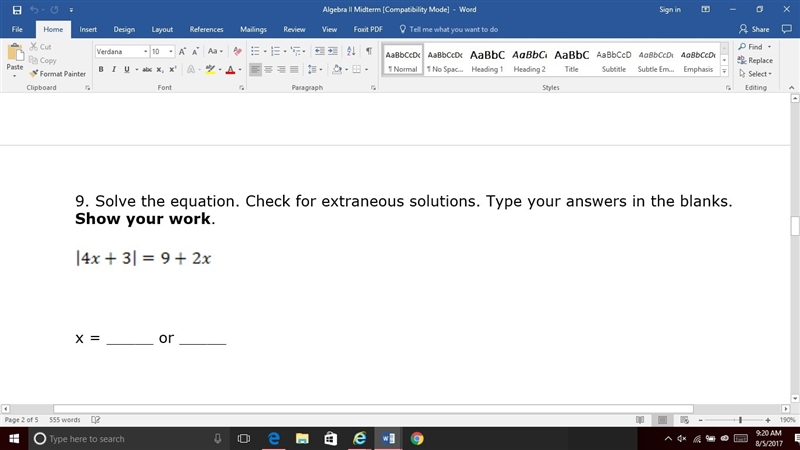Expand the Styles gallery more arrow
This screenshot has height=450, width=800.
pyautogui.click(x=724, y=71)
